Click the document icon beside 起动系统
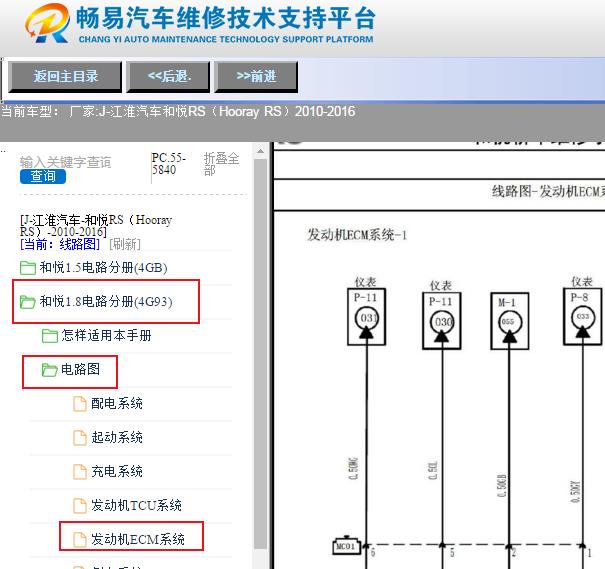The height and width of the screenshot is (569, 605). point(80,437)
